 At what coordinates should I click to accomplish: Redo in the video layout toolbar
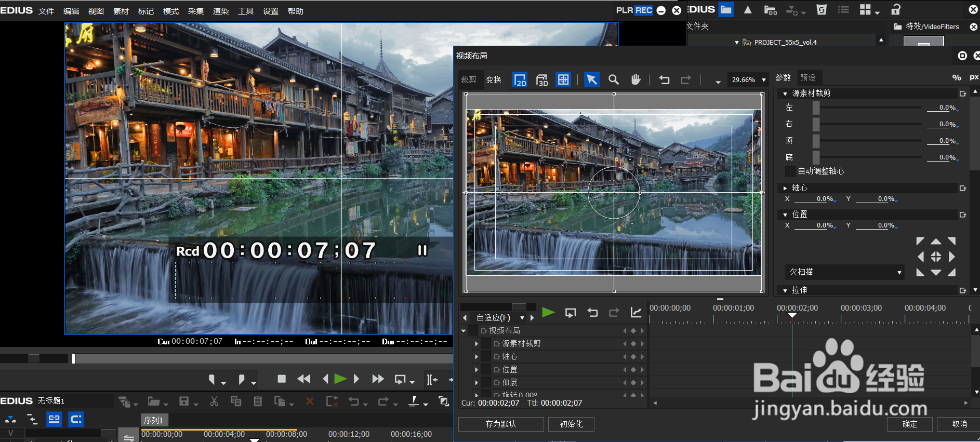pyautogui.click(x=686, y=79)
